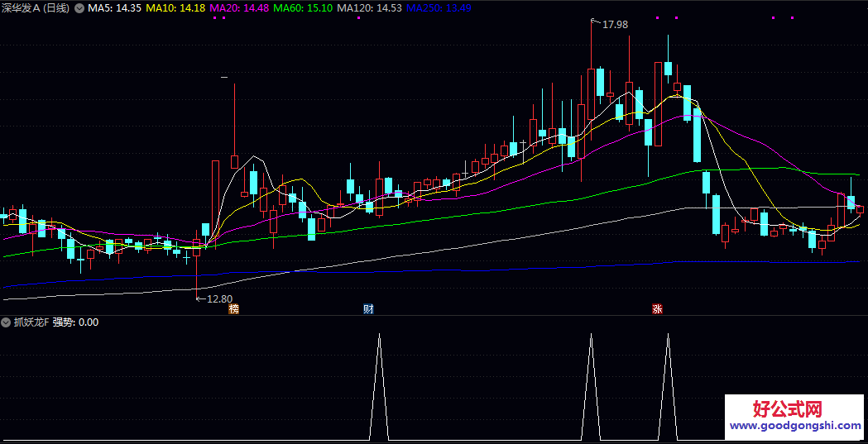The width and height of the screenshot is (868, 444).
Task: Click the red 涨 marker icon
Action: pyautogui.click(x=657, y=309)
